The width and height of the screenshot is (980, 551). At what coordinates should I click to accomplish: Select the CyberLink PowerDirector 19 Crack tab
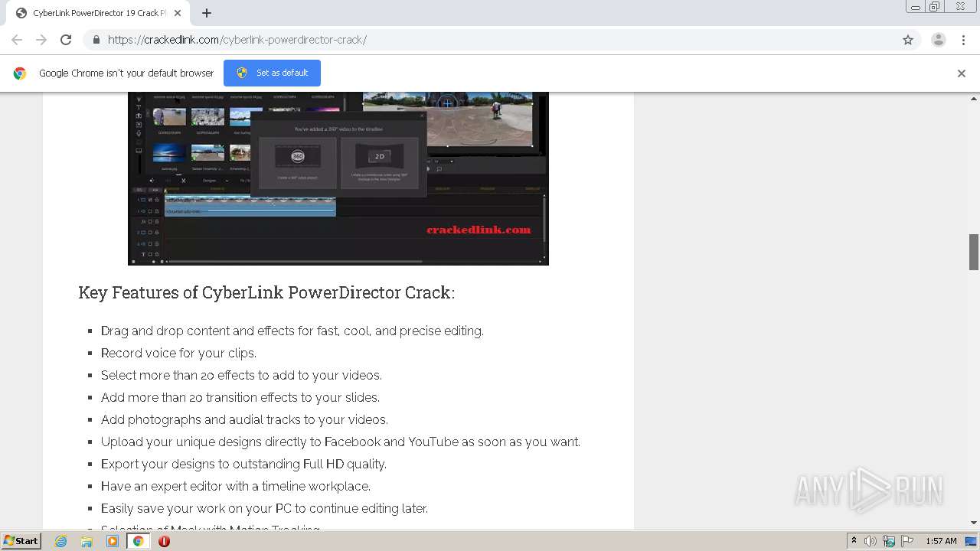click(x=100, y=13)
